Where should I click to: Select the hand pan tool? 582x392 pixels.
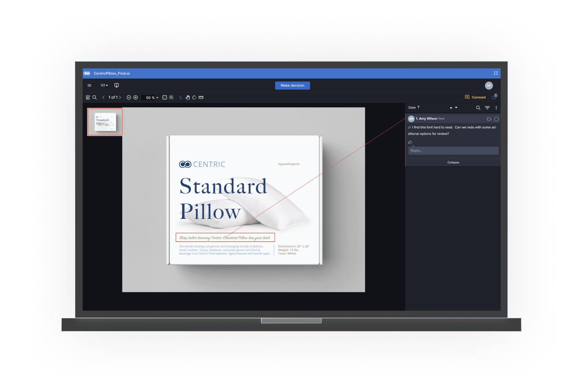pos(188,97)
